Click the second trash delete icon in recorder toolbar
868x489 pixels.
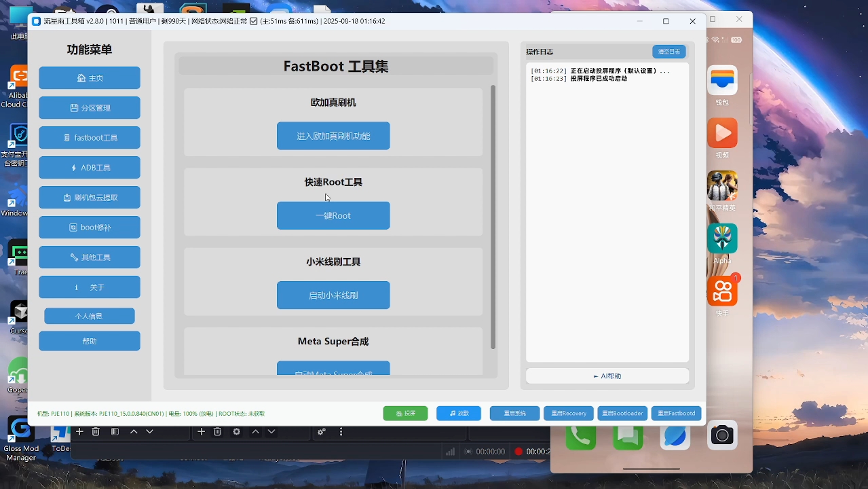click(x=217, y=431)
